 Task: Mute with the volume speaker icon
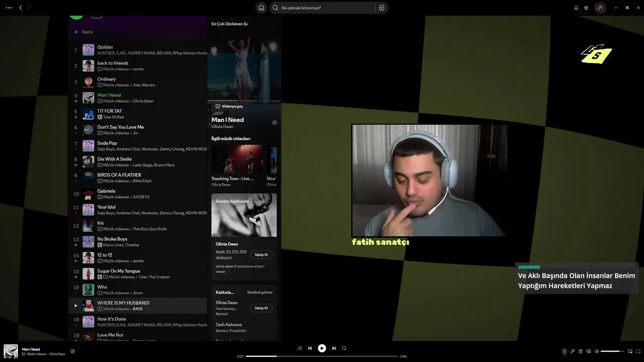click(597, 351)
